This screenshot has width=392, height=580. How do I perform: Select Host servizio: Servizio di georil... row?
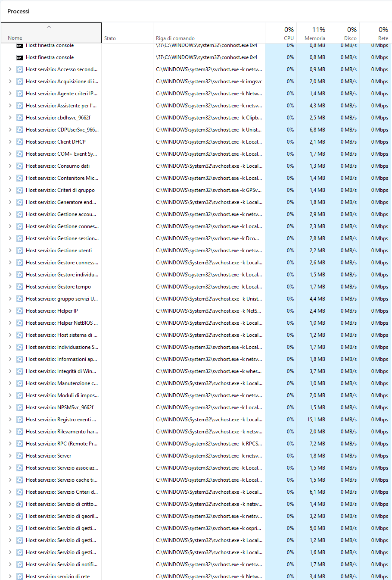(x=196, y=516)
